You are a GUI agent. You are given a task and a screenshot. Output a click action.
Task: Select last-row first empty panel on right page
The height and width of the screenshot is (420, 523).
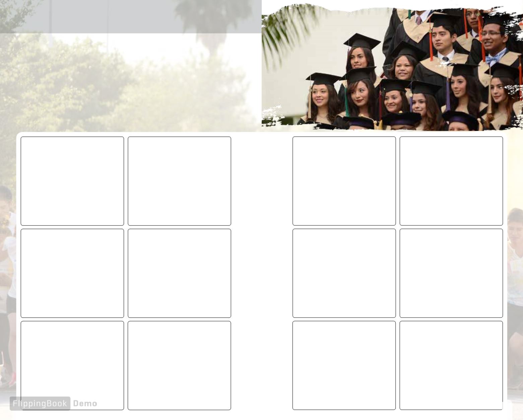tap(344, 365)
